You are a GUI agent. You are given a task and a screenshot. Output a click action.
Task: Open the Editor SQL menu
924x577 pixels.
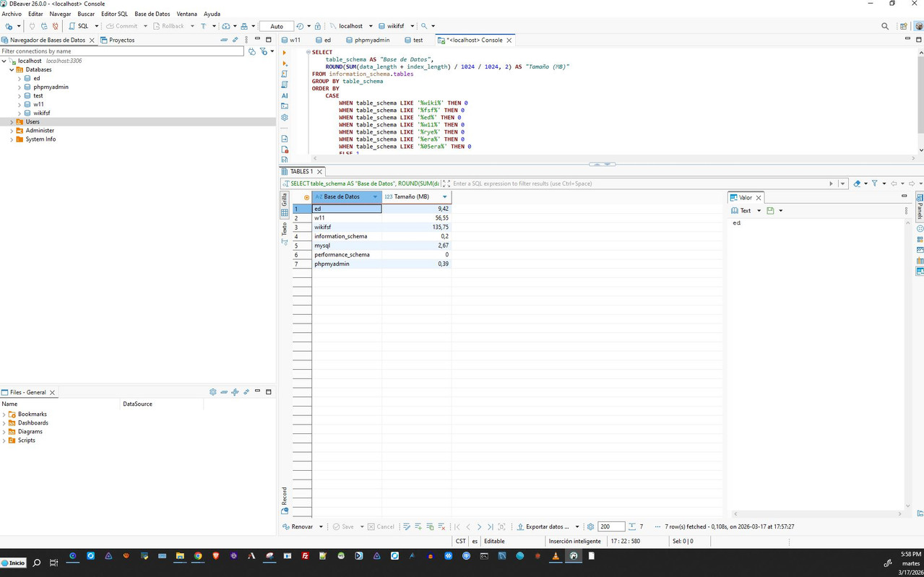click(114, 14)
